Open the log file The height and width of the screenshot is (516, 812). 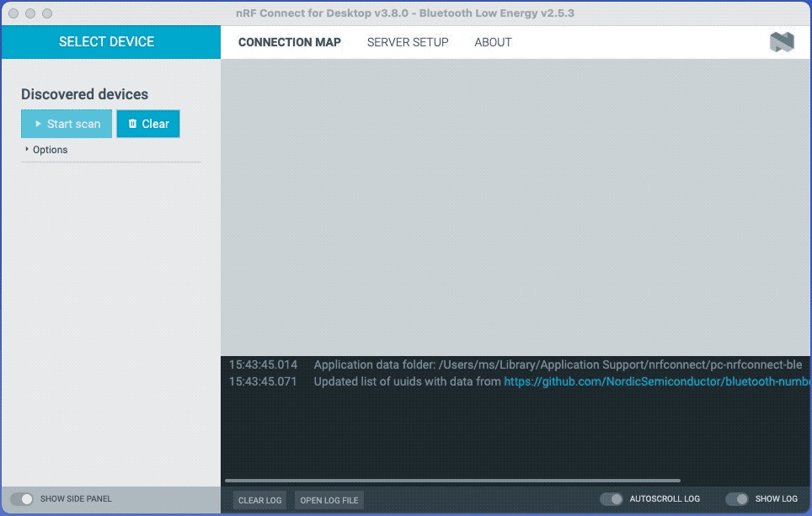(x=329, y=501)
